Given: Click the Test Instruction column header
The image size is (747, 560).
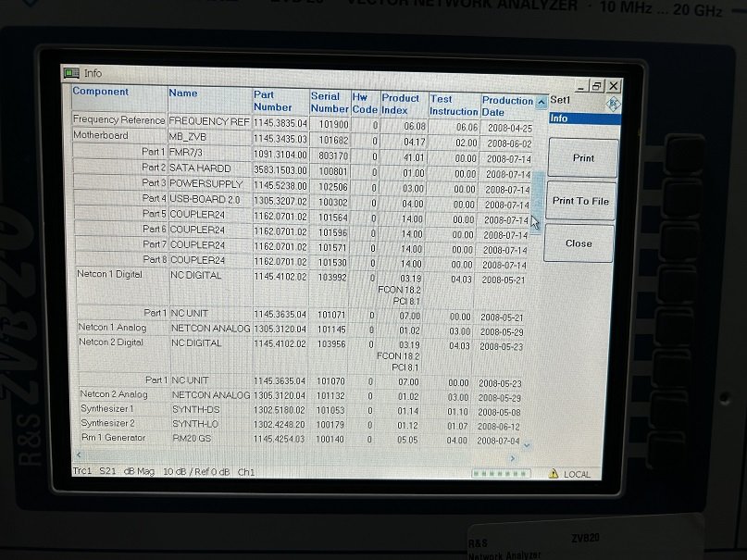Looking at the screenshot, I should (x=453, y=106).
